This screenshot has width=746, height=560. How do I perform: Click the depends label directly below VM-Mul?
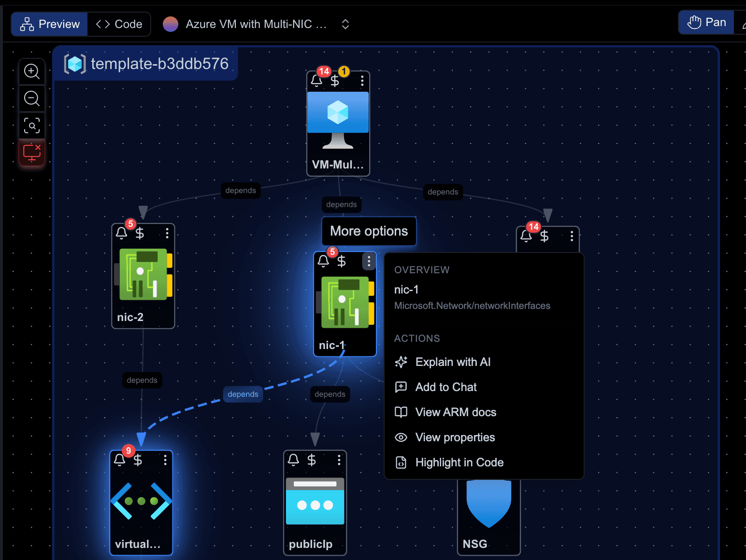(x=342, y=205)
